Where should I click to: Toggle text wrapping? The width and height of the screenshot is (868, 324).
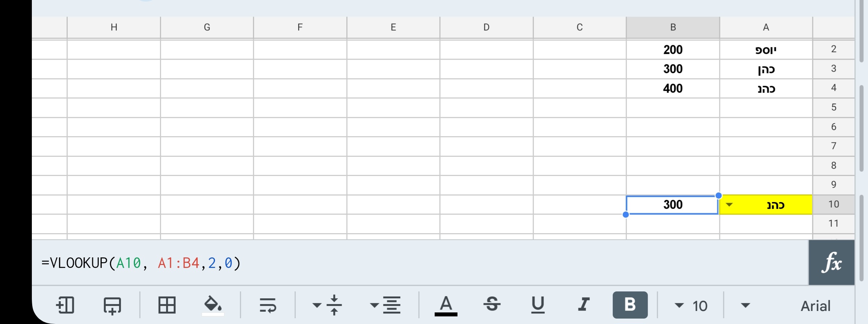(x=268, y=305)
